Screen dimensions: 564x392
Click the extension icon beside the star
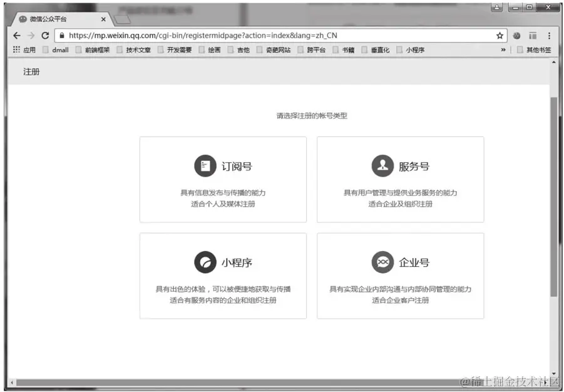pyautogui.click(x=516, y=35)
